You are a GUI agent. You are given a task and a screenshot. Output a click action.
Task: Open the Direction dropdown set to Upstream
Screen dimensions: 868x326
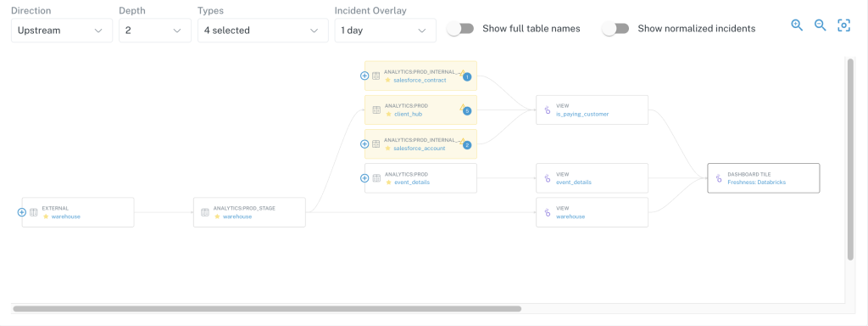coord(61,31)
